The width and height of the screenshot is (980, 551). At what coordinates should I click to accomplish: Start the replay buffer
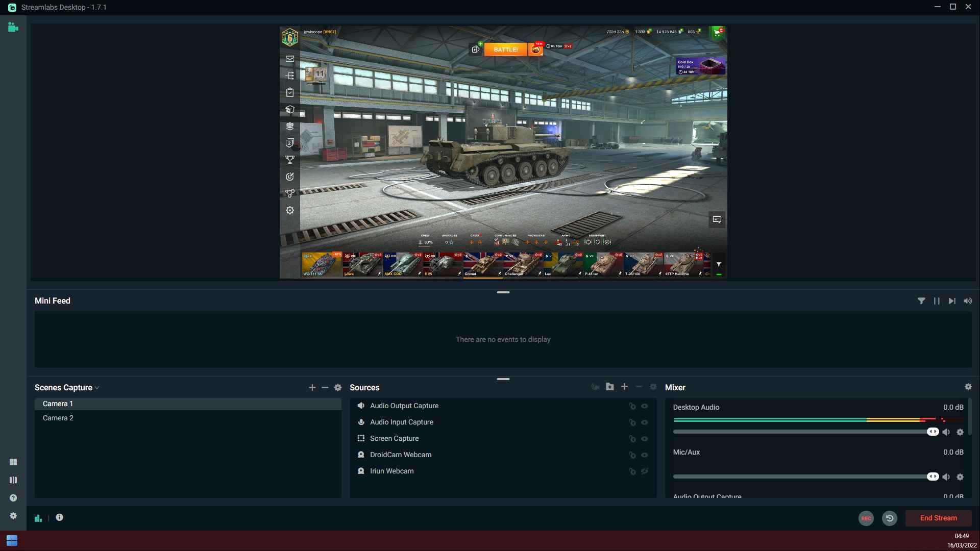coord(890,518)
